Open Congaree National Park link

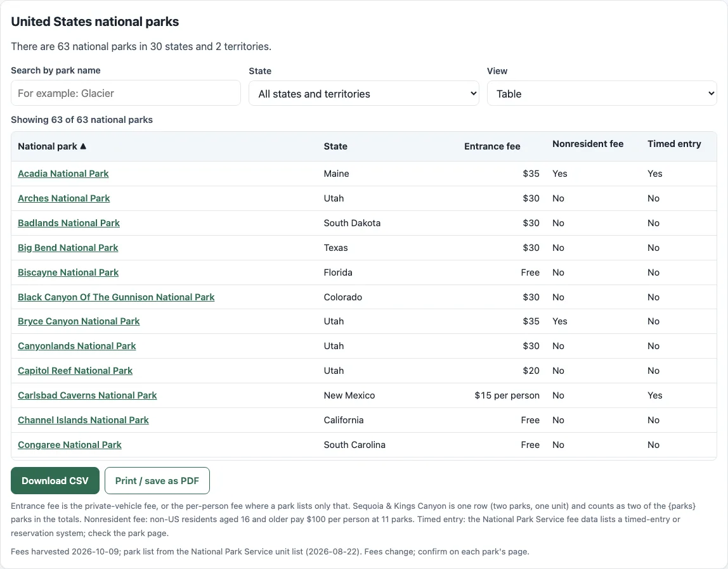[70, 445]
